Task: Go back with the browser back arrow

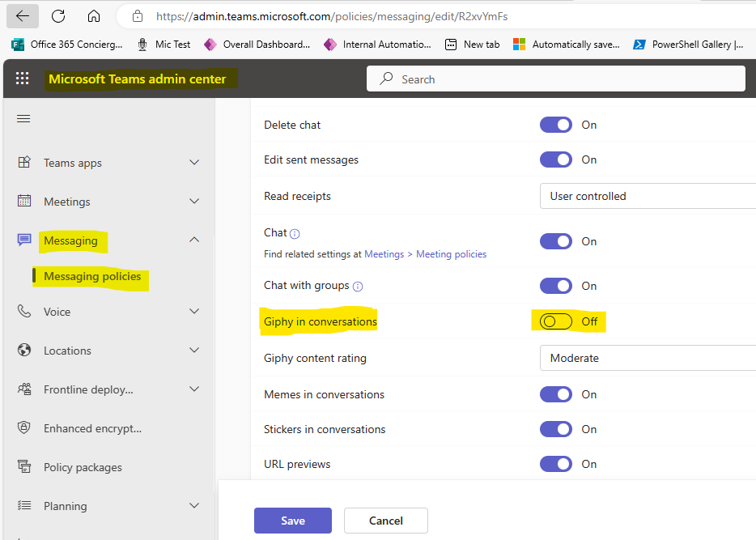Action: (x=22, y=16)
